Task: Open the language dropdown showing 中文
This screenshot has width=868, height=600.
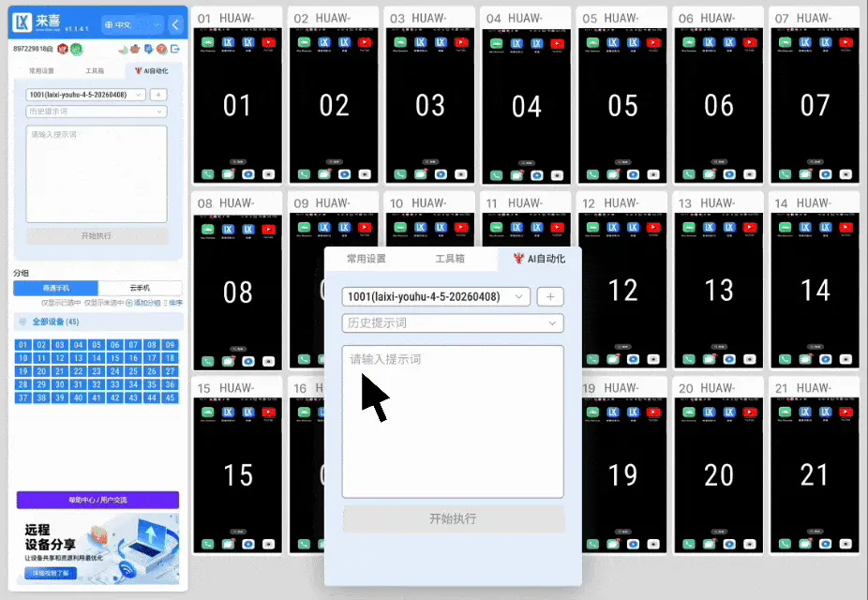Action: [x=124, y=25]
